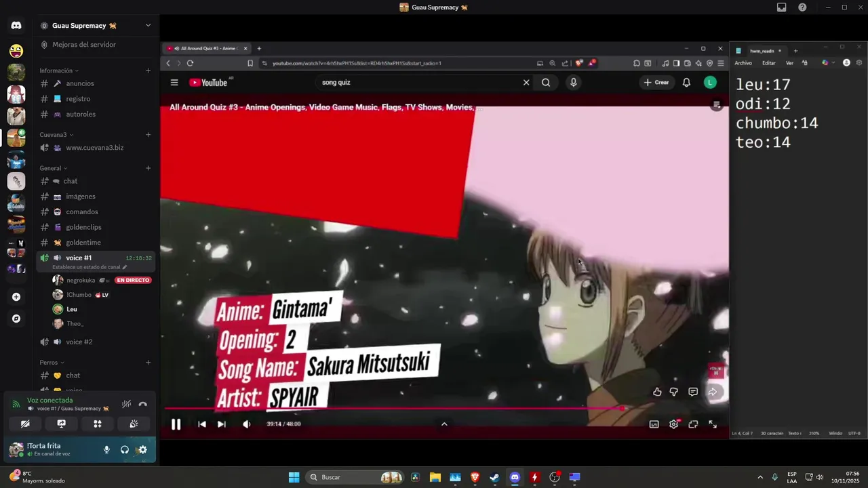Open playlist queue icon on video
This screenshot has width=868, height=488.
pos(717,105)
